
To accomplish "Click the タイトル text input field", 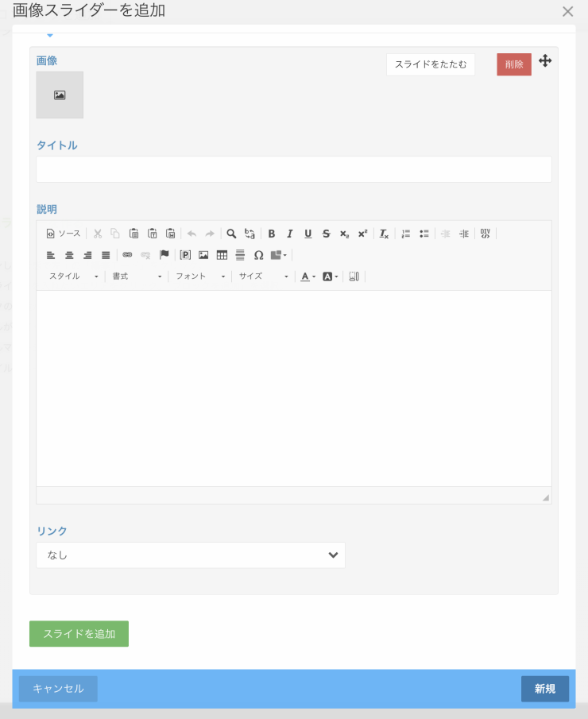I will [x=294, y=169].
